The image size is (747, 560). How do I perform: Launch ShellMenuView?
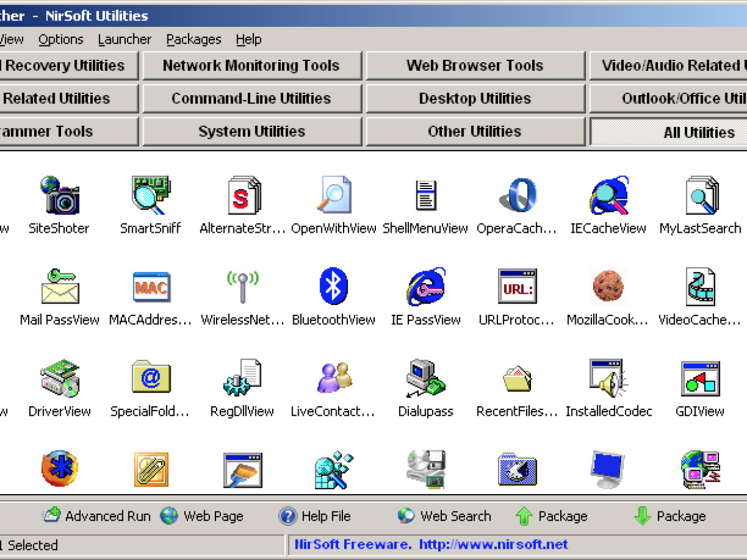(425, 195)
